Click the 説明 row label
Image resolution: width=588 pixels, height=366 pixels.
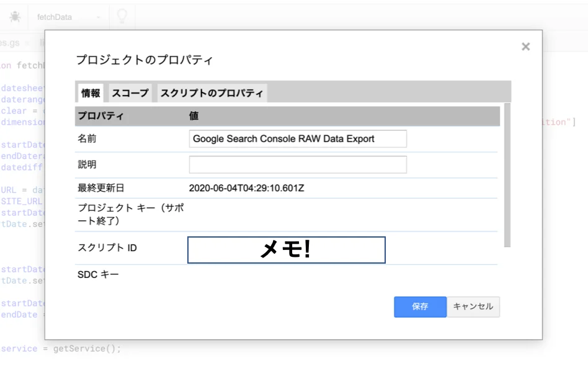coord(87,164)
